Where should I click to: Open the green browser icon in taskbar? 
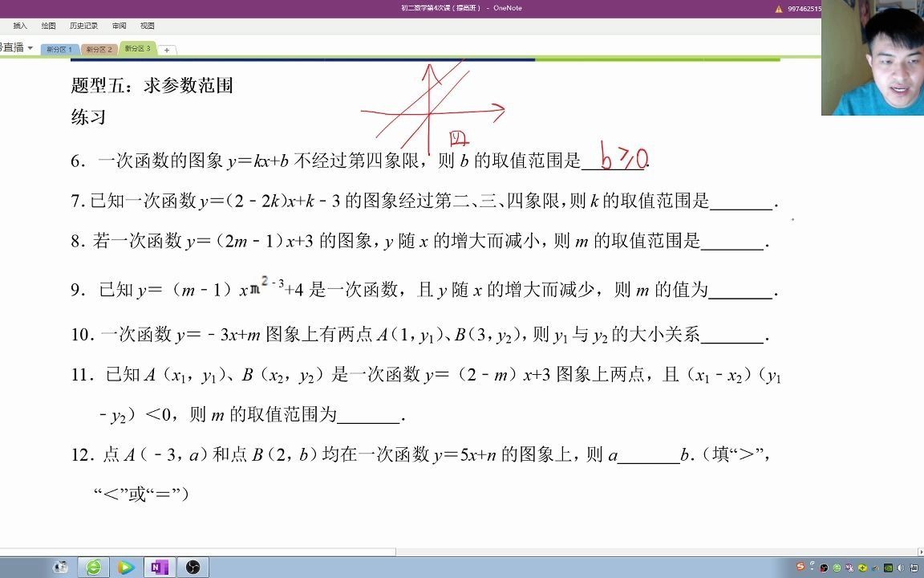(x=95, y=567)
